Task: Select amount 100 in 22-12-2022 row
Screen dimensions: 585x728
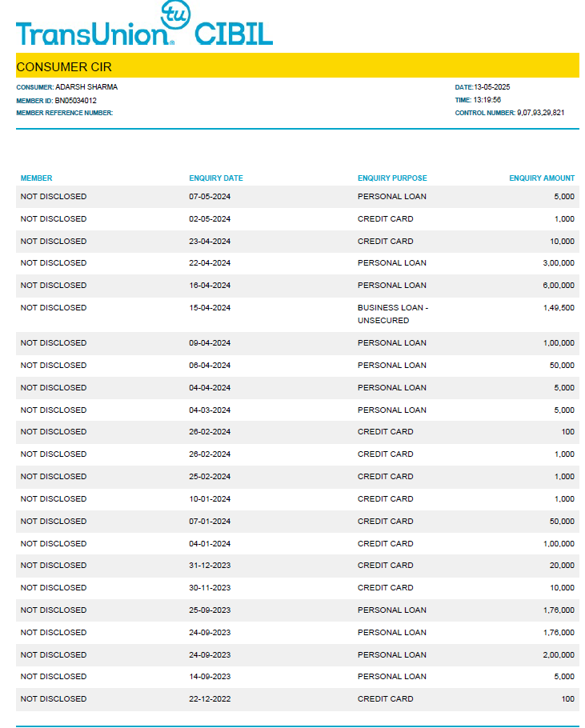Action: 568,698
